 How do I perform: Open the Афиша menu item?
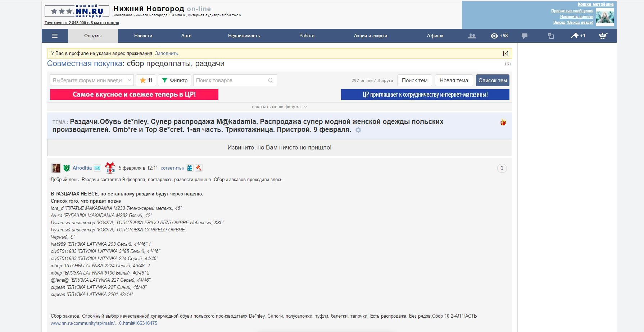click(435, 36)
